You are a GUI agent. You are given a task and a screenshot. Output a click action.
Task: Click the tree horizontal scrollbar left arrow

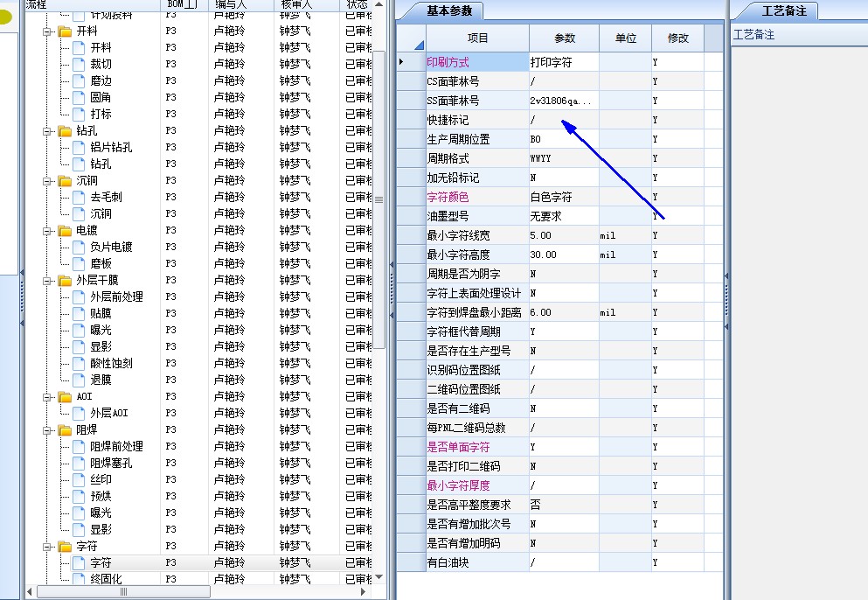[x=30, y=591]
